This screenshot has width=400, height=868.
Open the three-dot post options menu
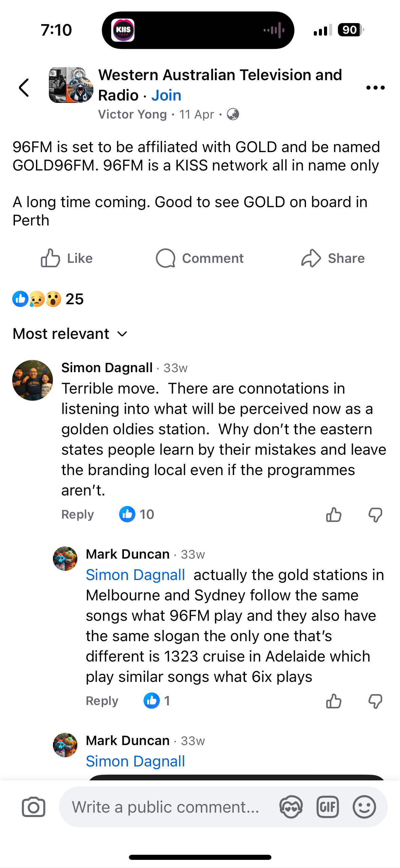tap(375, 88)
